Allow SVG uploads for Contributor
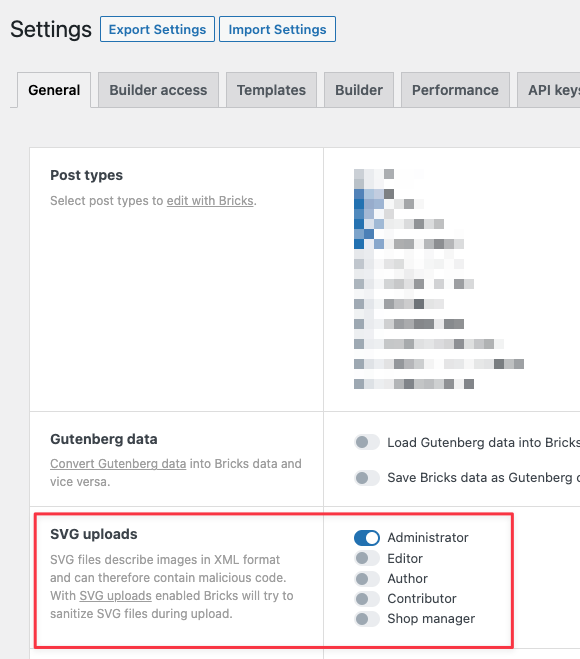The height and width of the screenshot is (659, 580). tap(366, 598)
